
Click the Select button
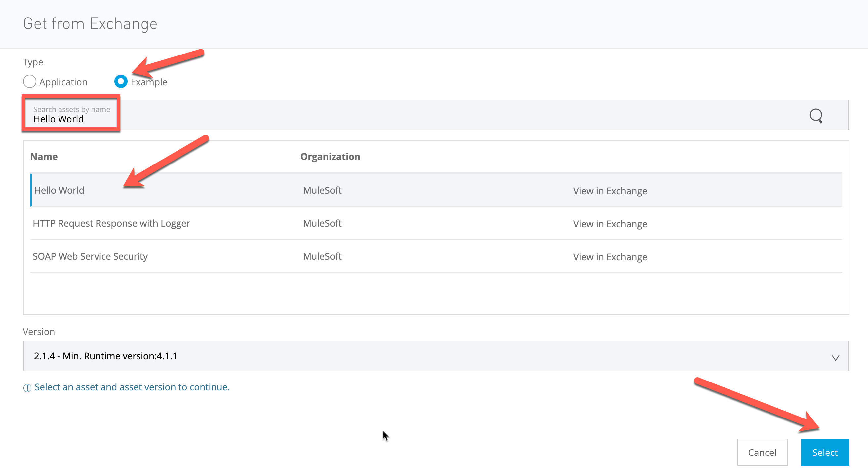(825, 452)
